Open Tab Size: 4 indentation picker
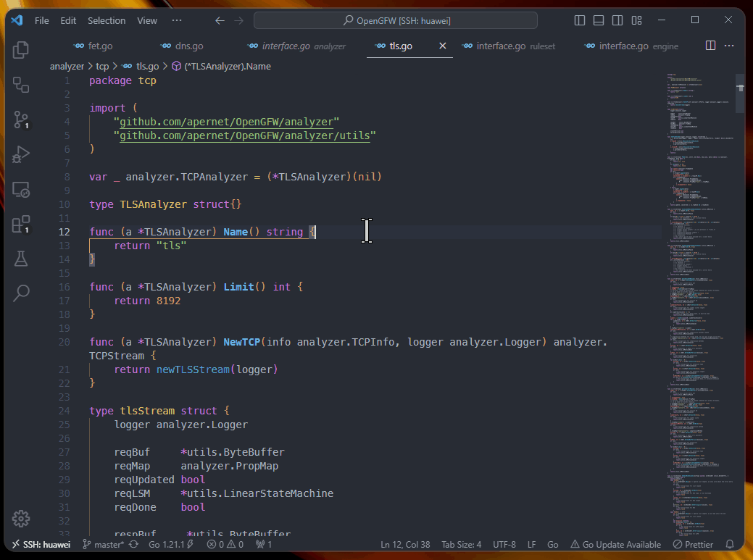 coord(461,544)
